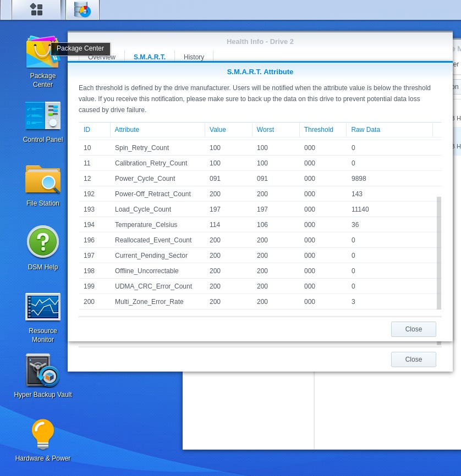Select Storage Manager icon in taskbar

click(x=83, y=9)
